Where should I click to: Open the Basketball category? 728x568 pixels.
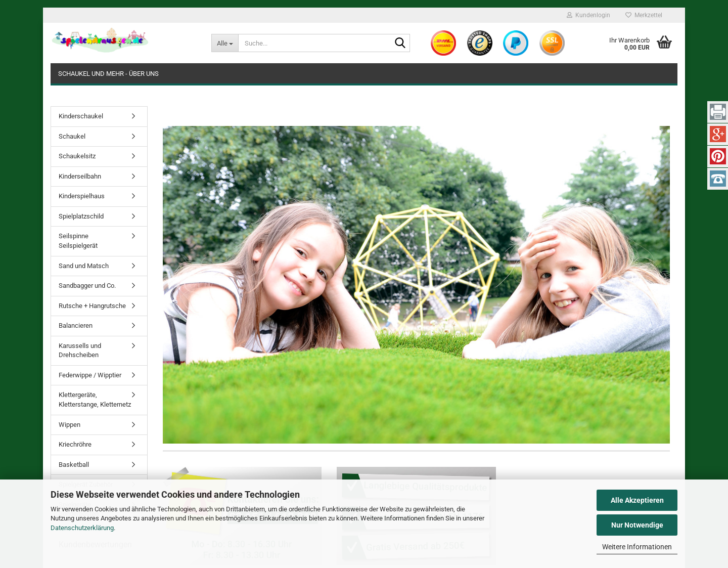[99, 465]
